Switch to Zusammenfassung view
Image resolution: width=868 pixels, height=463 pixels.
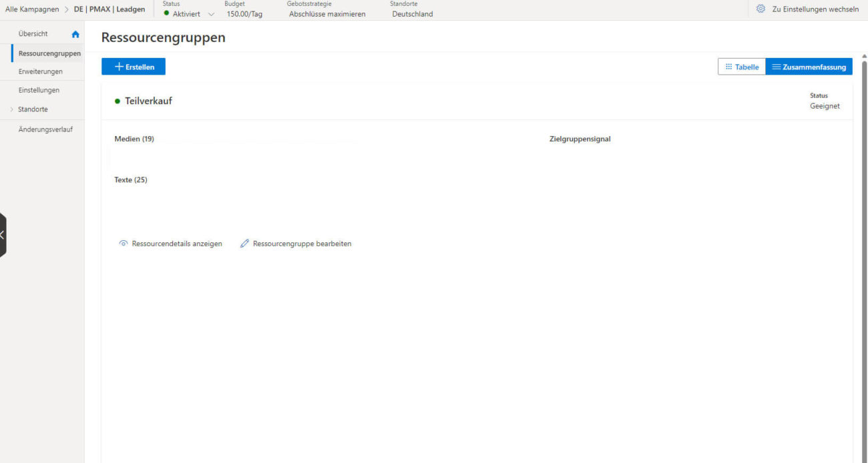point(809,67)
